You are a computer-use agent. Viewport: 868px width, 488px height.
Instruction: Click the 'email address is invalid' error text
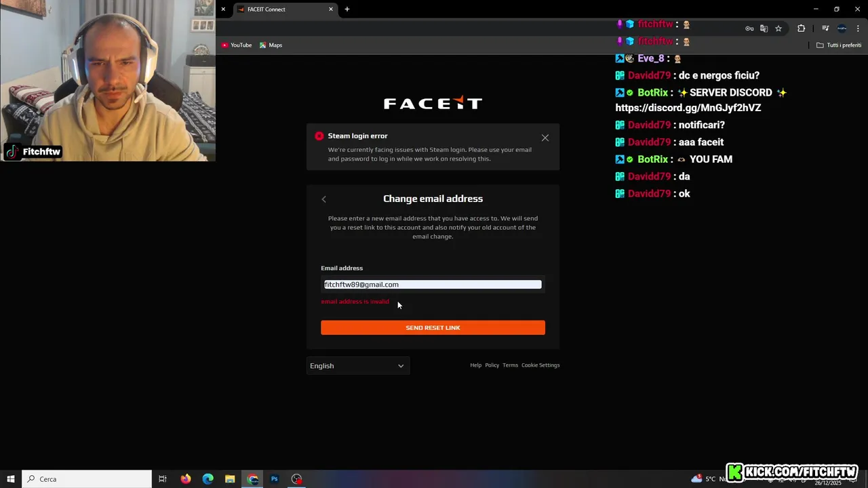coord(355,302)
